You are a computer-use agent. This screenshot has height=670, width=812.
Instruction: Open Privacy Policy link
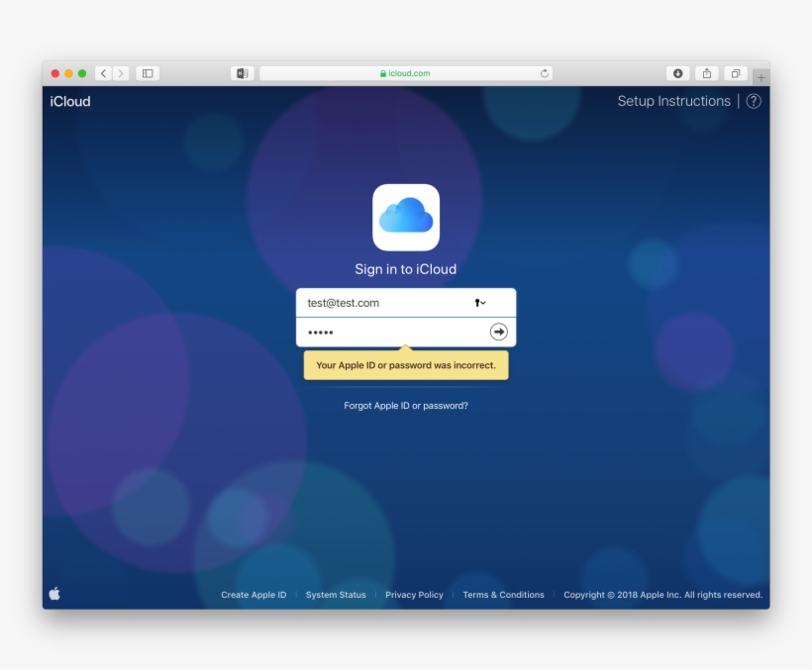(414, 595)
